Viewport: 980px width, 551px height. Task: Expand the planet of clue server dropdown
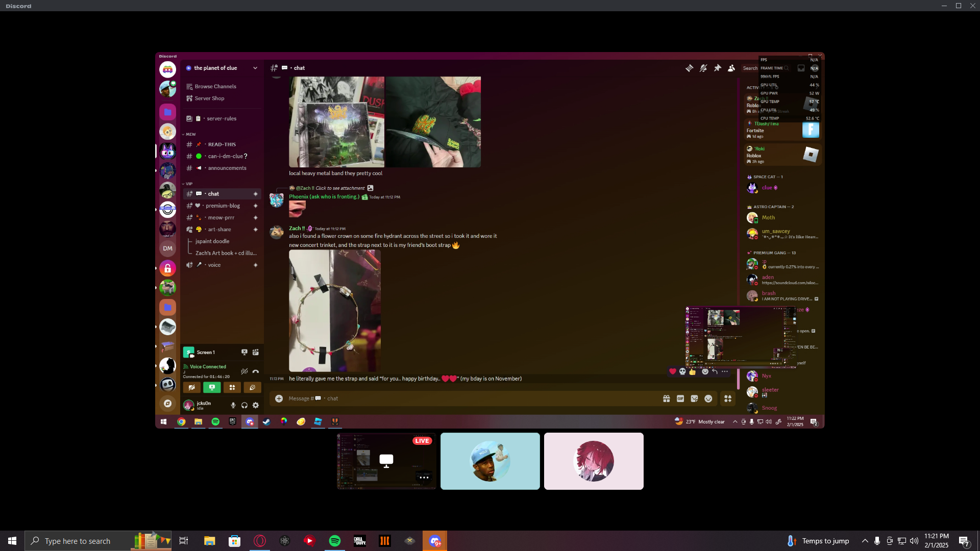255,68
